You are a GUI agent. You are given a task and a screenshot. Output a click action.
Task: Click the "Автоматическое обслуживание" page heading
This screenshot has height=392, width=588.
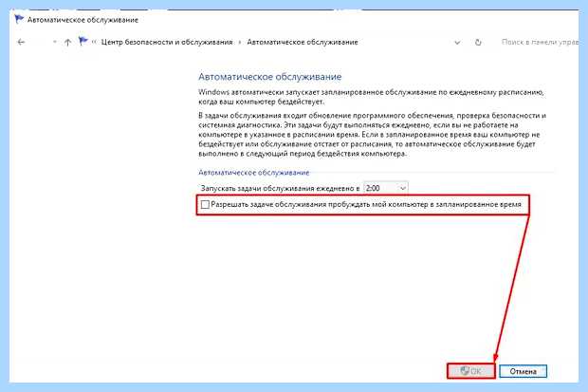point(270,77)
